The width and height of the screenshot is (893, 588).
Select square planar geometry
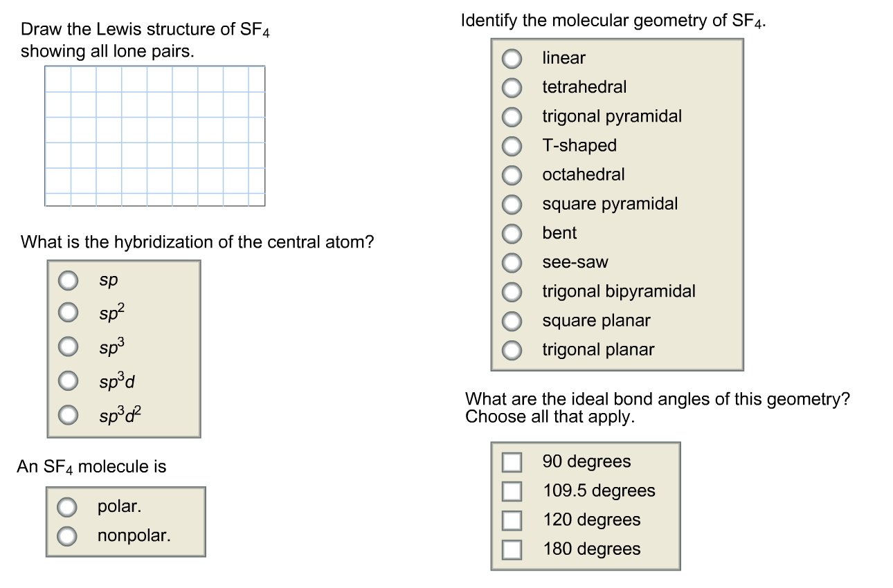[x=512, y=321]
